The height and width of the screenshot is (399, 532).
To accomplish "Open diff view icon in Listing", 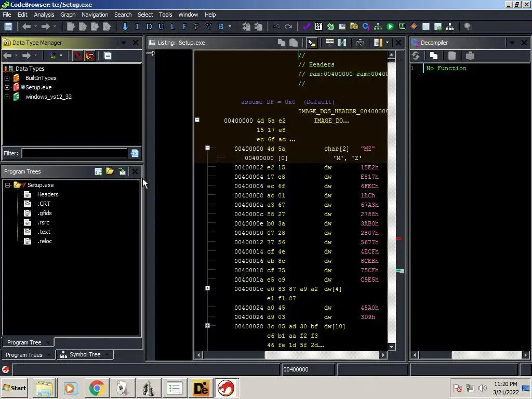I will pyautogui.click(x=342, y=43).
